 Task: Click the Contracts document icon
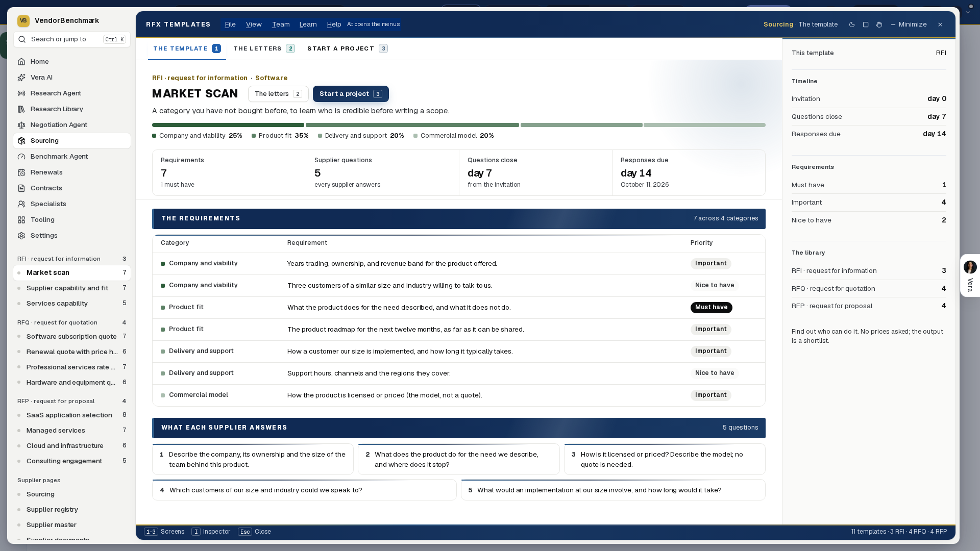click(21, 188)
